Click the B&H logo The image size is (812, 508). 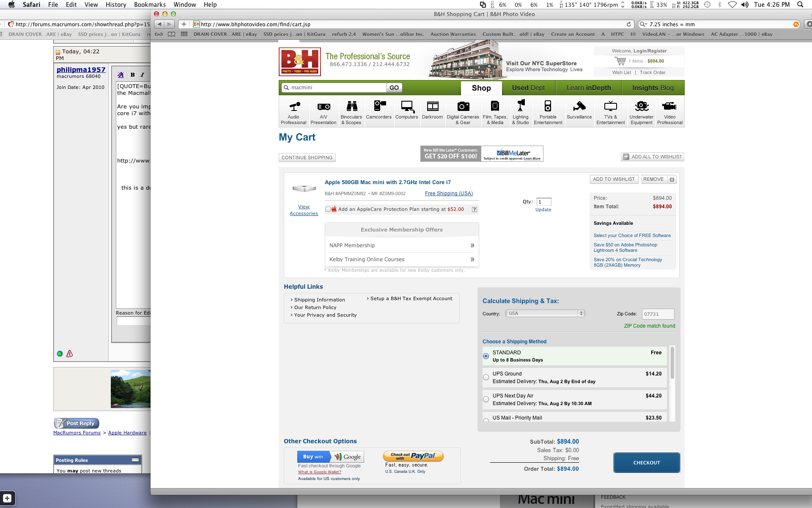(x=299, y=62)
